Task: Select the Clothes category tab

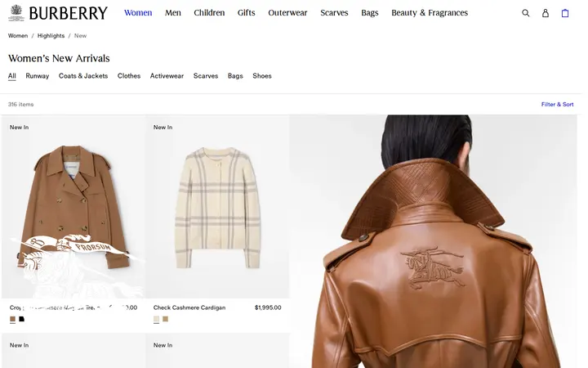Action: click(x=129, y=76)
